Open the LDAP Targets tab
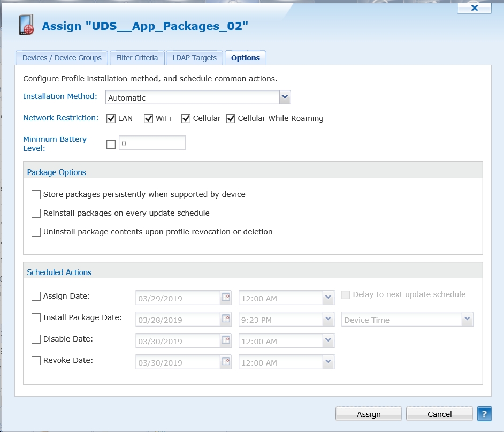 tap(194, 58)
